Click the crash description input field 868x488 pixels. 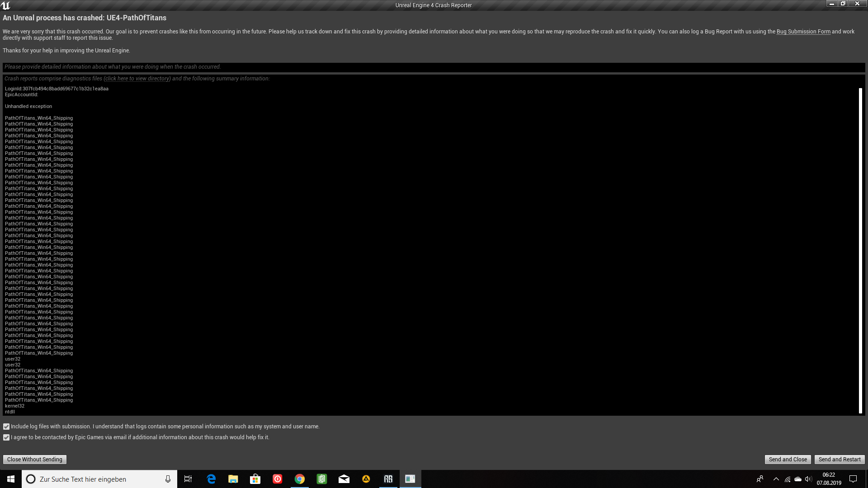434,66
